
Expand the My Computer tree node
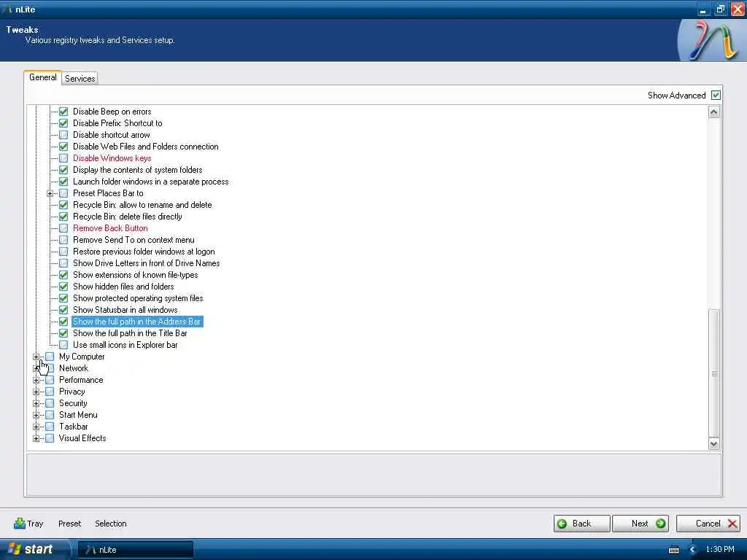pos(36,357)
